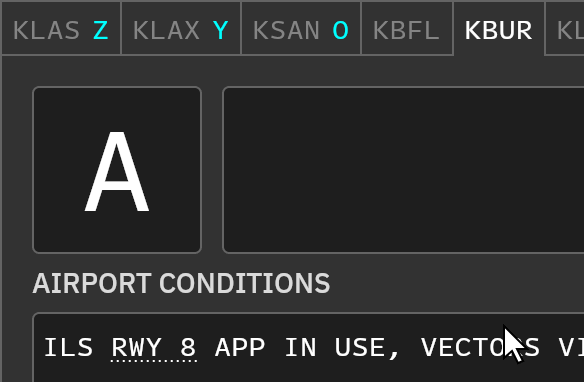Open the KLAX tab

click(x=181, y=29)
